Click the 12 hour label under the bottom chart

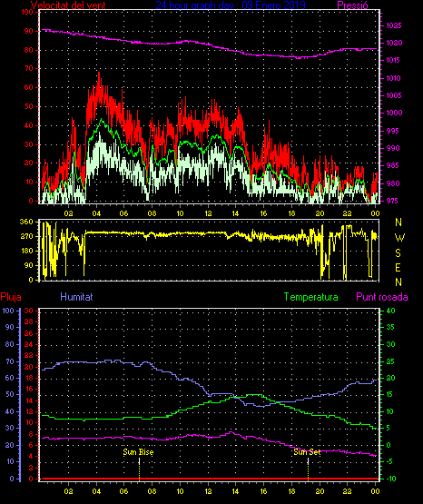click(x=208, y=491)
